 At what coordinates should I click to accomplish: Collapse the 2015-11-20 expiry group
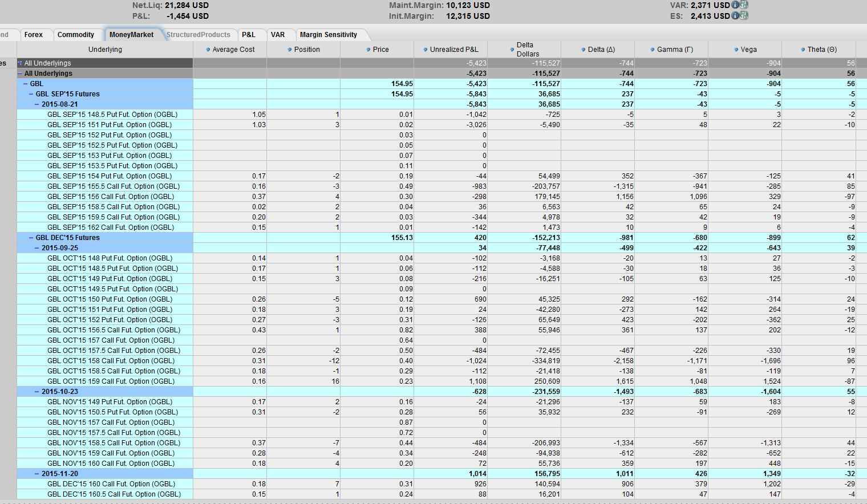(37, 474)
